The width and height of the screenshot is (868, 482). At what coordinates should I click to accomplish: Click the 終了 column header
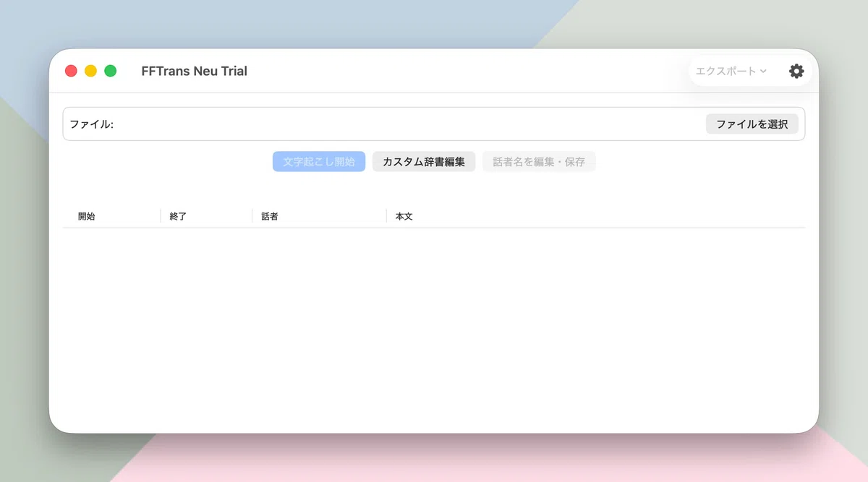point(206,216)
